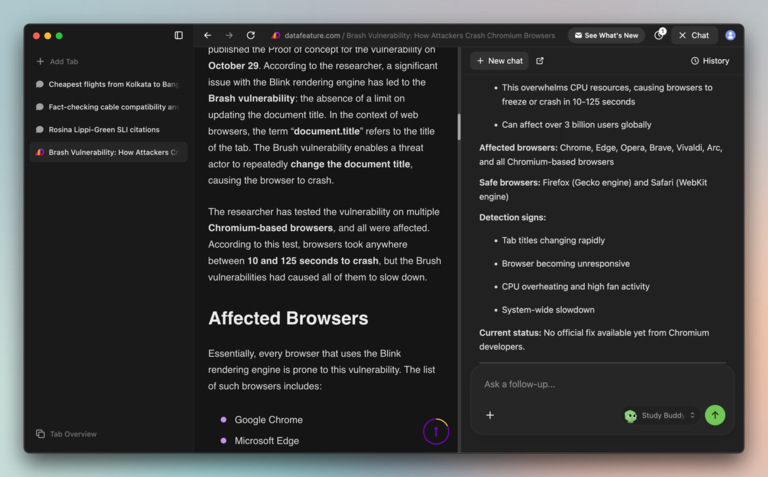Click the Current status text
The image size is (768, 477).
click(594, 339)
